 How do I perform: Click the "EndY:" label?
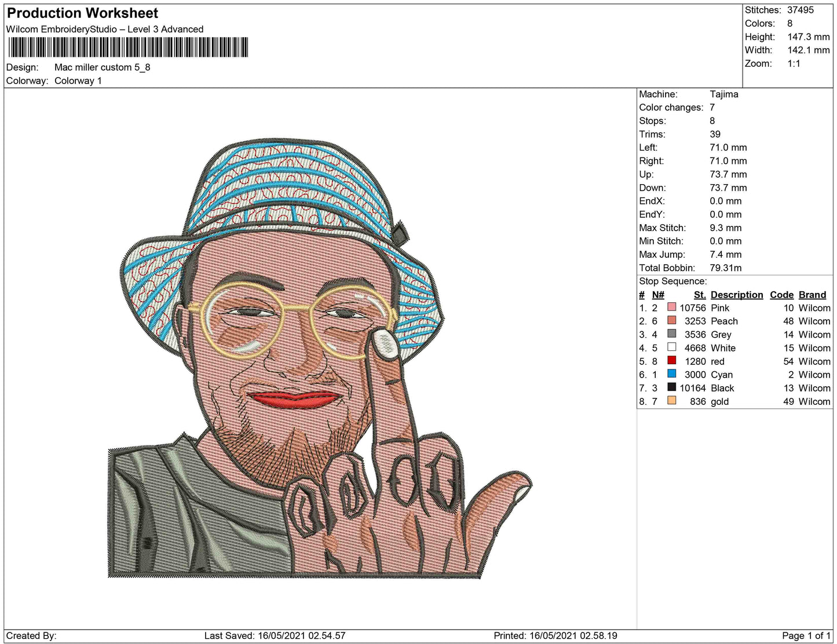point(652,214)
